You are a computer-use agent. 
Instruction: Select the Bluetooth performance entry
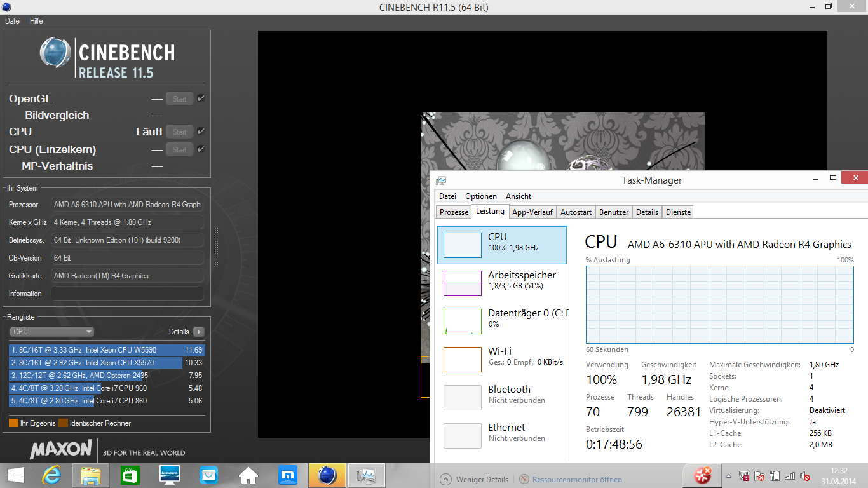pos(502,398)
